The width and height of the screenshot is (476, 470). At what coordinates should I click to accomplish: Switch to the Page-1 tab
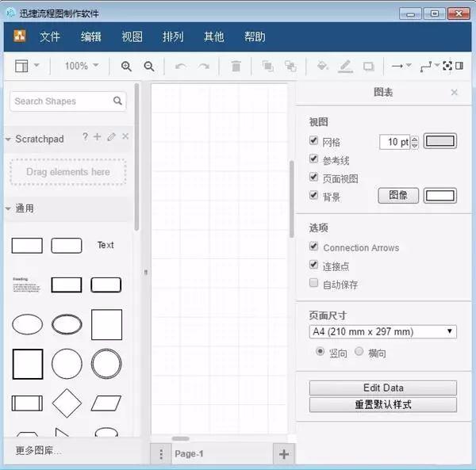[189, 454]
